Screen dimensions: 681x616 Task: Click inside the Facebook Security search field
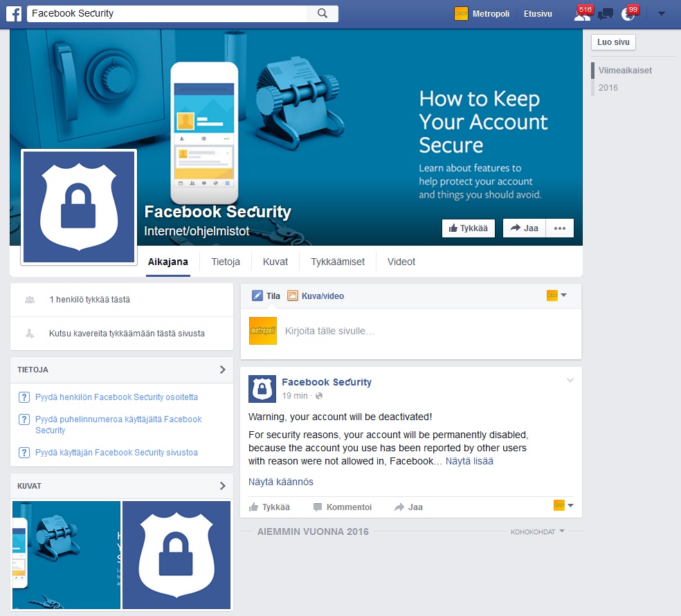coord(167,13)
